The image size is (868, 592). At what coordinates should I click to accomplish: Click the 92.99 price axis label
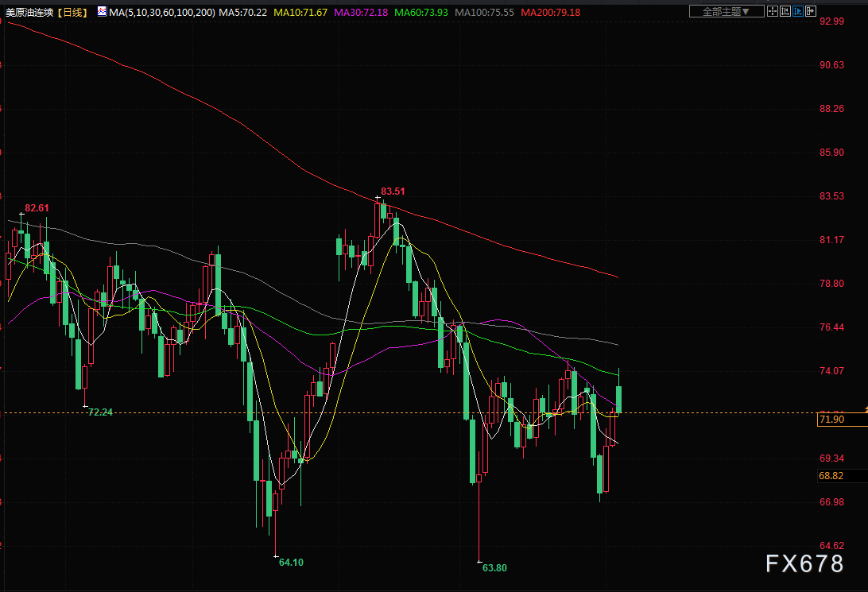pos(831,21)
